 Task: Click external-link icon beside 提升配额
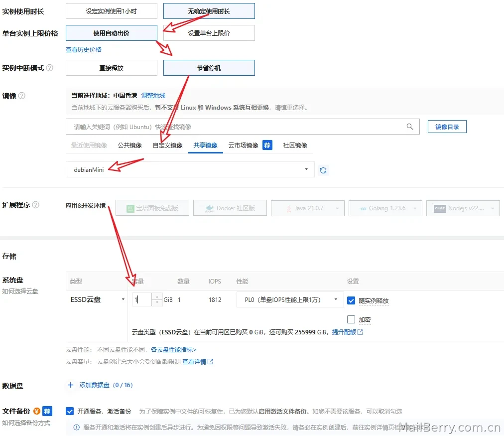pos(361,332)
